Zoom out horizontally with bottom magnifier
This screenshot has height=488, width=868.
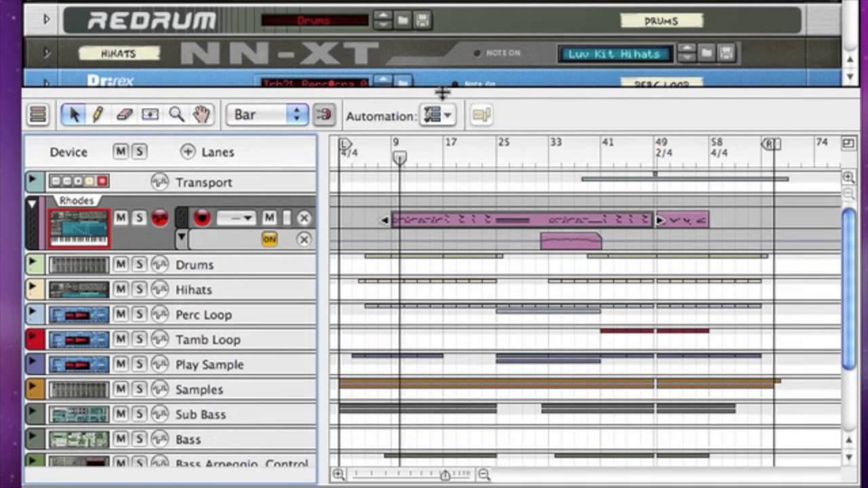pos(484,475)
